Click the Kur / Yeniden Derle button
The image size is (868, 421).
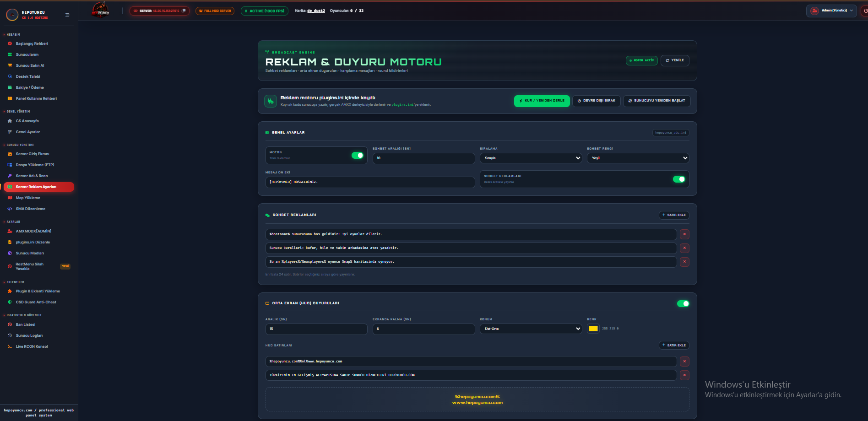(542, 101)
